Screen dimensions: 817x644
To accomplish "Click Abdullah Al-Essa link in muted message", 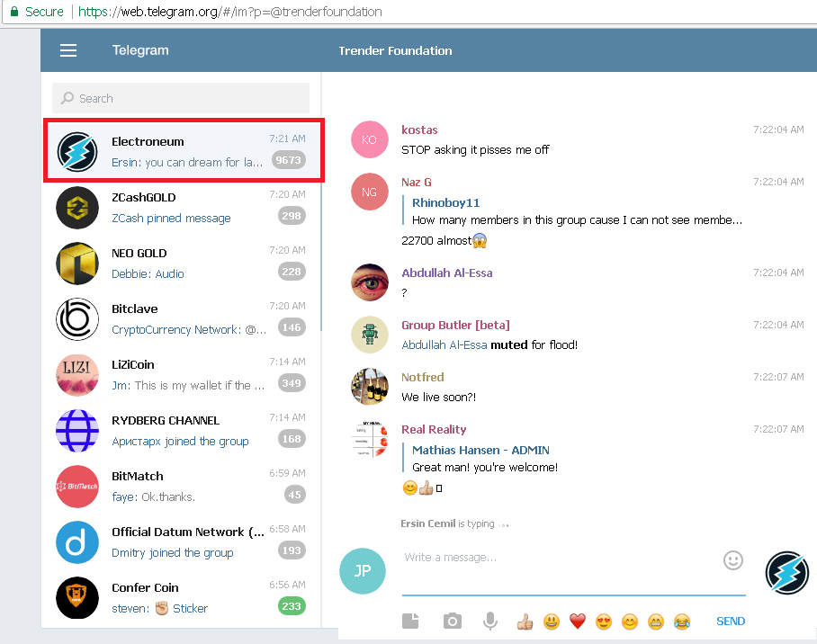I will [444, 344].
